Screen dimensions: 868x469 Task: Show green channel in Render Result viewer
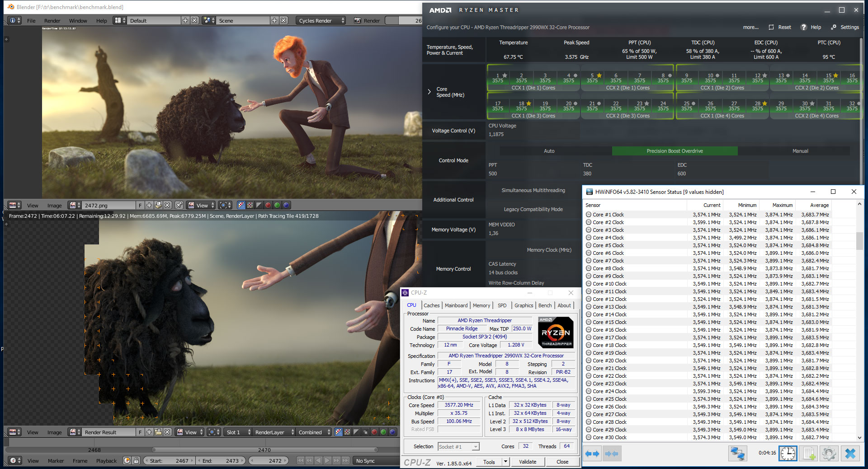pos(383,432)
